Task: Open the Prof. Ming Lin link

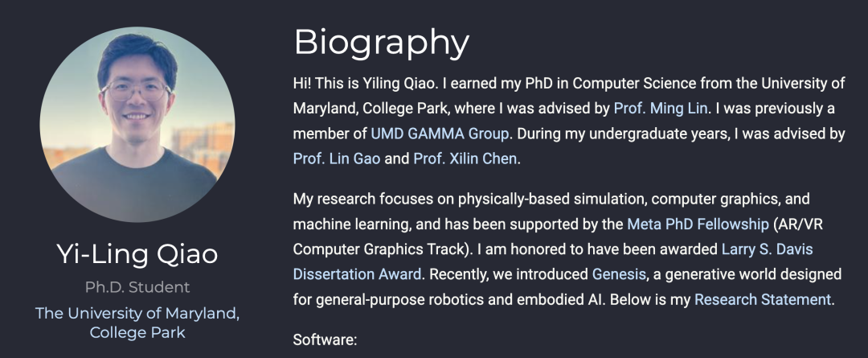Action: click(x=661, y=109)
